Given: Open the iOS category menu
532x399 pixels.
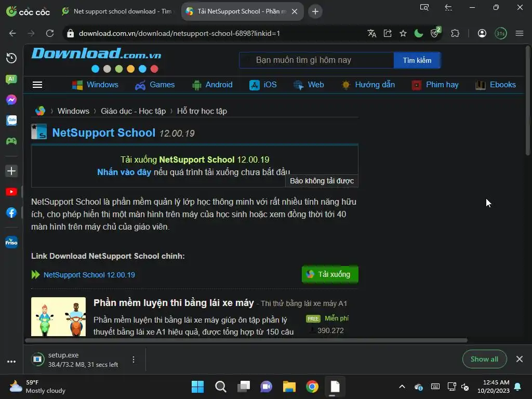Looking at the screenshot, I should (x=263, y=85).
